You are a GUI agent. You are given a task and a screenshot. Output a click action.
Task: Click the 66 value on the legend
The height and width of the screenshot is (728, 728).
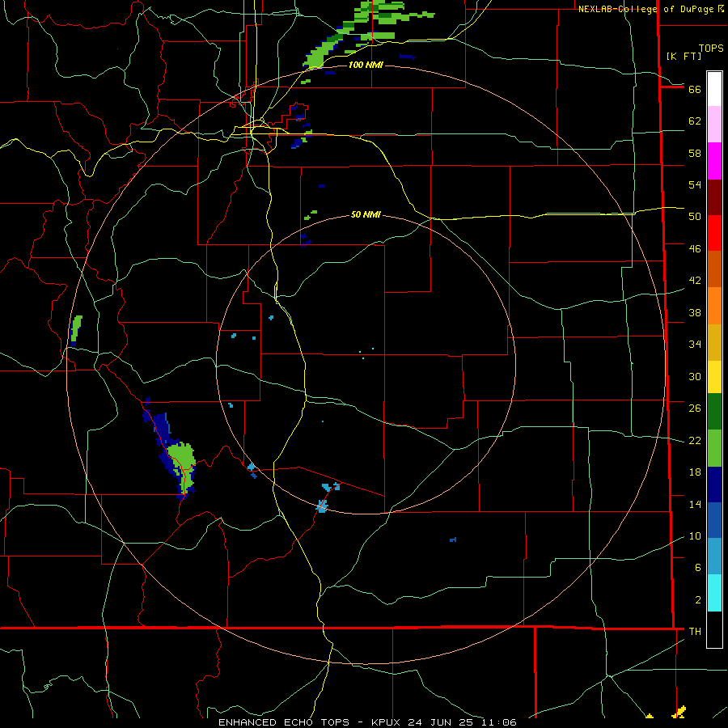coord(695,89)
